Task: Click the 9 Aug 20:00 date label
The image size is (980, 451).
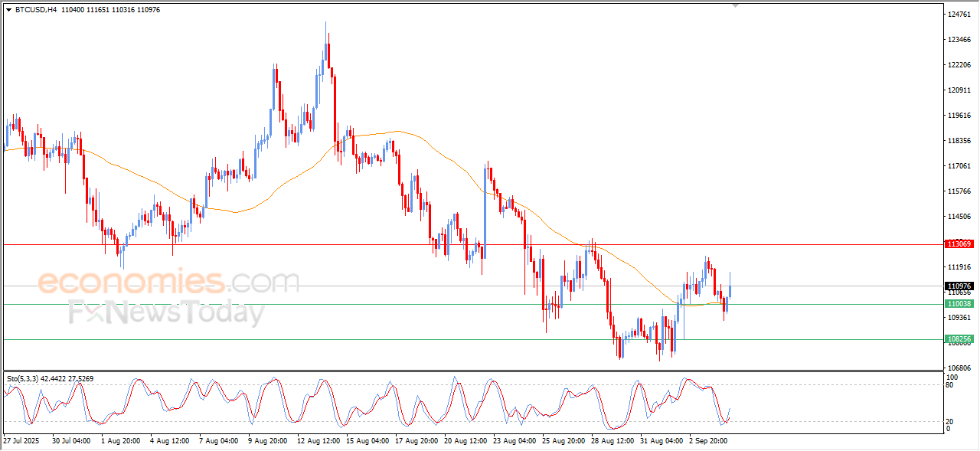Action: pyautogui.click(x=267, y=441)
